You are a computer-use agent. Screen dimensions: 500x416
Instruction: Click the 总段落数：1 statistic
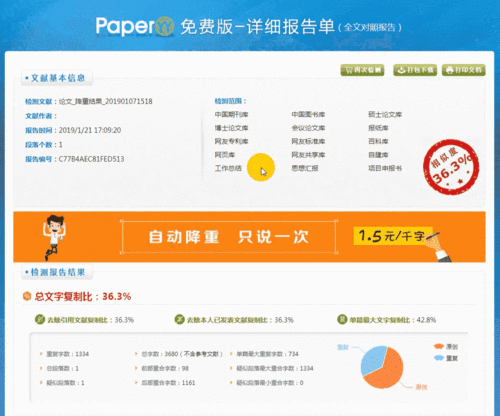[x=63, y=368]
